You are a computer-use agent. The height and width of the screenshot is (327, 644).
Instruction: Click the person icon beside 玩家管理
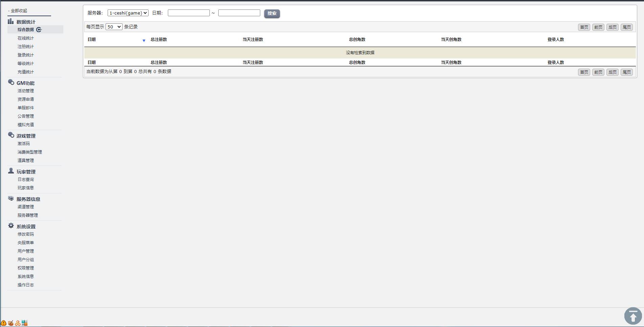pos(11,171)
